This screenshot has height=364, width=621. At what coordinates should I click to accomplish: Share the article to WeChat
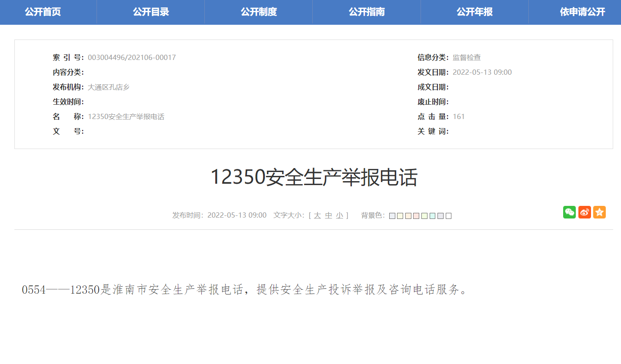[569, 212]
